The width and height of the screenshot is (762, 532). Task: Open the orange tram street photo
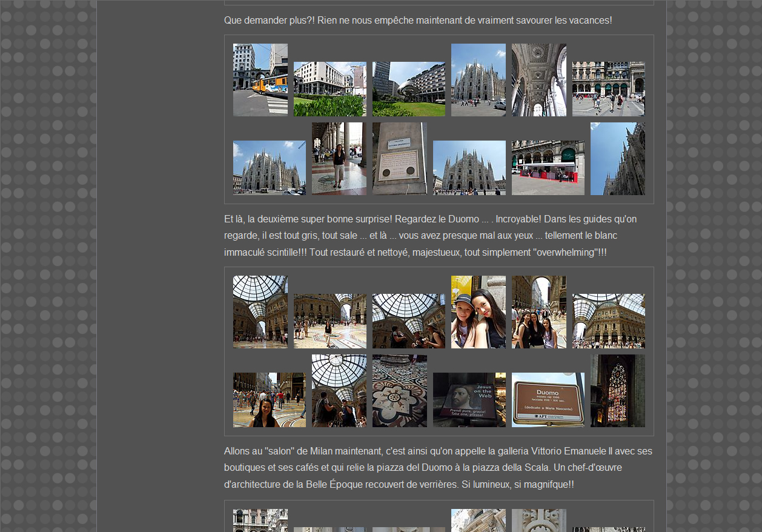point(260,79)
